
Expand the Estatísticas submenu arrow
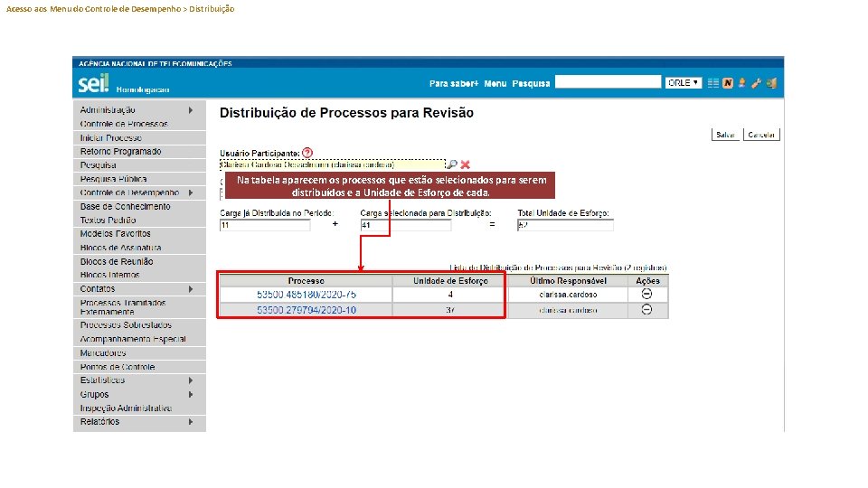(191, 380)
